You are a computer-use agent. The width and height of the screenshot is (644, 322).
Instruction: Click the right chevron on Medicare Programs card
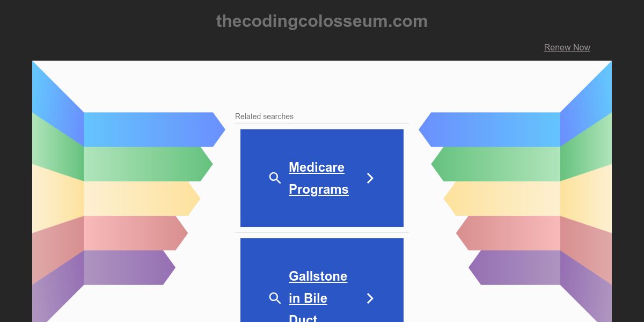tap(370, 178)
